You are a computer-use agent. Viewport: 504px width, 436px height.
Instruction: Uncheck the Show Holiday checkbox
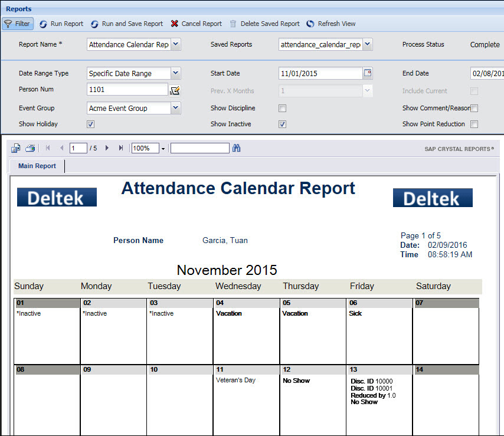[90, 124]
